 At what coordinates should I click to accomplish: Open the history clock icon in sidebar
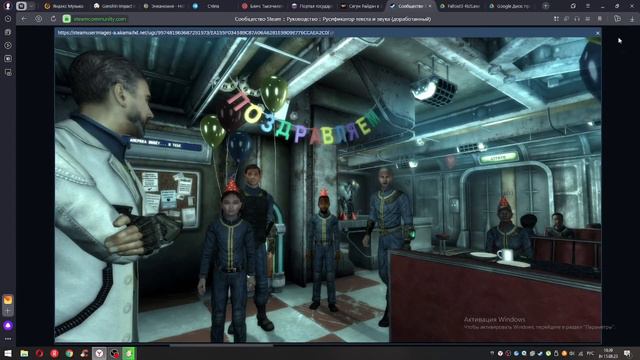pyautogui.click(x=8, y=19)
